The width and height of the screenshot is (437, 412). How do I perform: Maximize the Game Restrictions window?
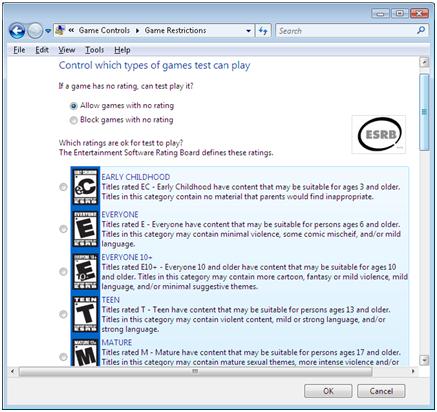(399, 13)
